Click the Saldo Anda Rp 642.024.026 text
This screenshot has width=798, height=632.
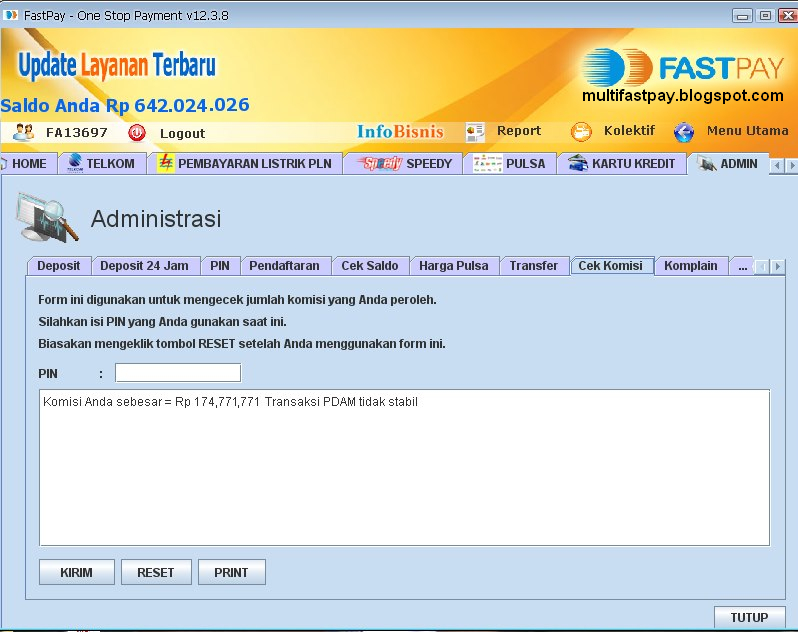click(x=125, y=105)
